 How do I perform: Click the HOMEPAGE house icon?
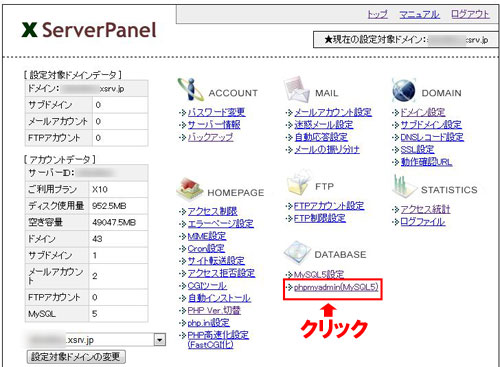point(190,189)
